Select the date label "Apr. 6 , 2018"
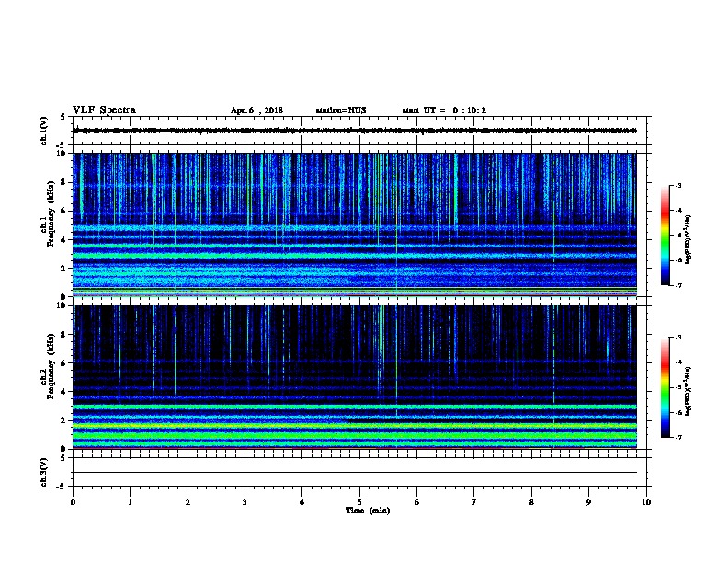This screenshot has width=728, height=563. tap(256, 110)
